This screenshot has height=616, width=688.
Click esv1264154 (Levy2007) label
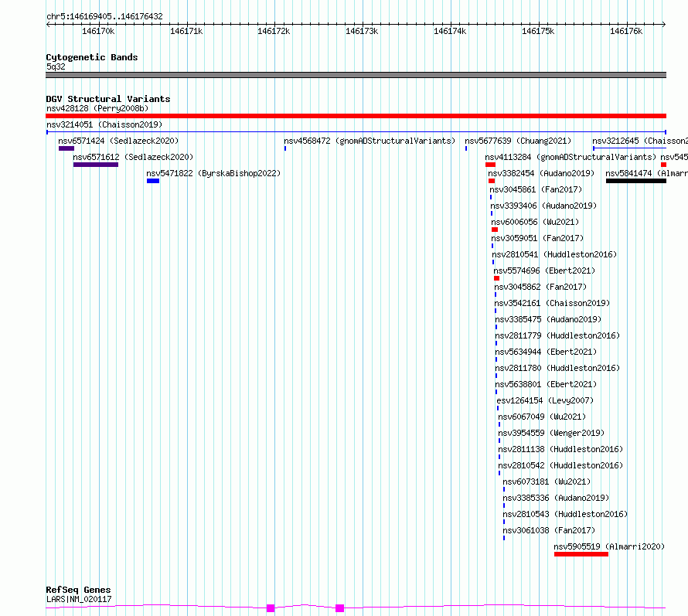(545, 400)
